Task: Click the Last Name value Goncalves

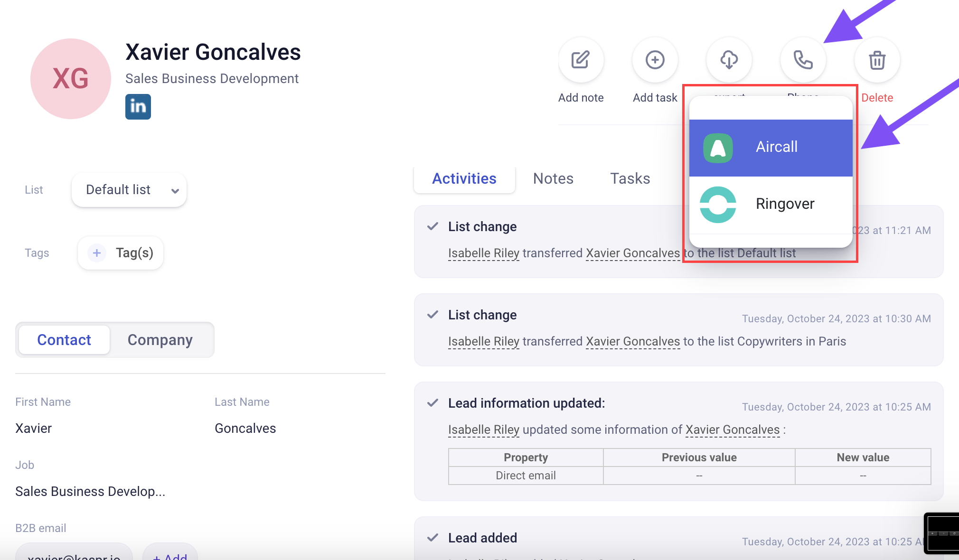Action: pos(245,429)
